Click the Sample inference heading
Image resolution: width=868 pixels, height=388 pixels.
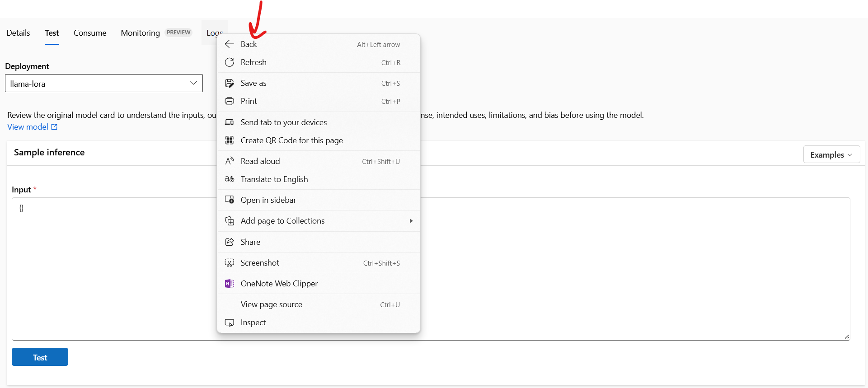tap(49, 152)
